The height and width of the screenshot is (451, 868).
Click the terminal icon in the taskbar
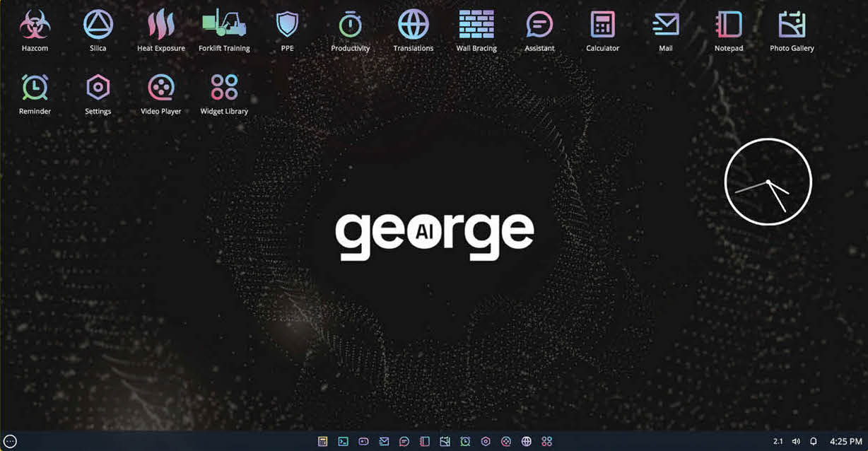click(343, 441)
